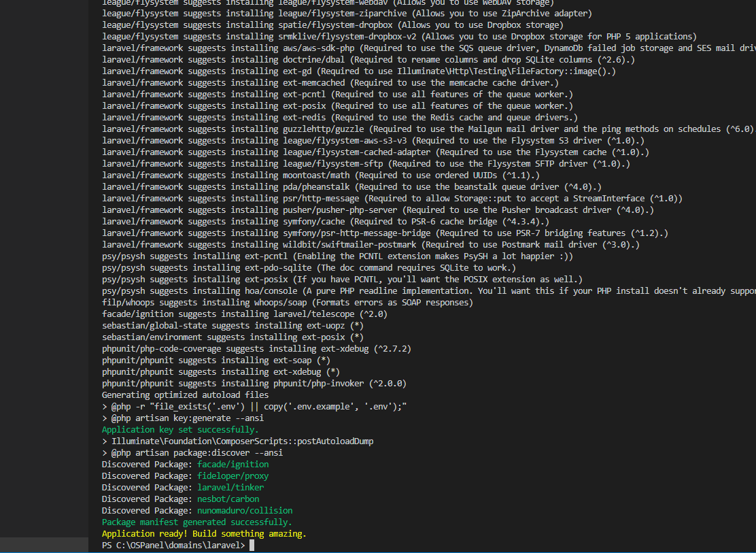Click the filp/whoops "whoops/soap" suggestion line

[288, 302]
